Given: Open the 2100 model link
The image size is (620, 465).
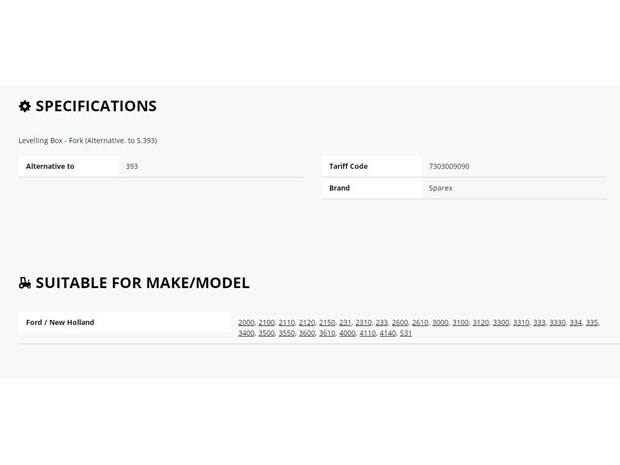Looking at the screenshot, I should click(267, 323).
